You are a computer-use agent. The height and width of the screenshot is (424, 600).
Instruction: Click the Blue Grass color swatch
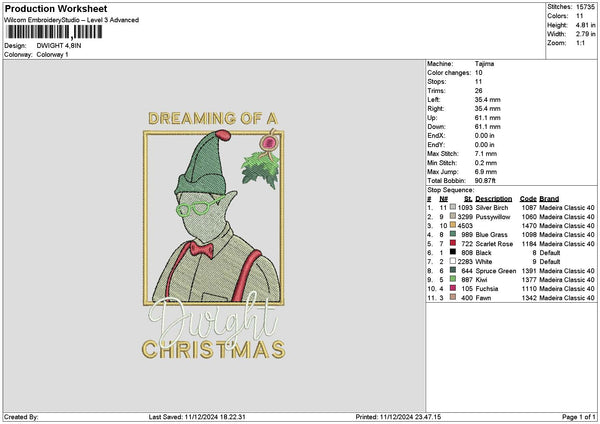tap(453, 235)
